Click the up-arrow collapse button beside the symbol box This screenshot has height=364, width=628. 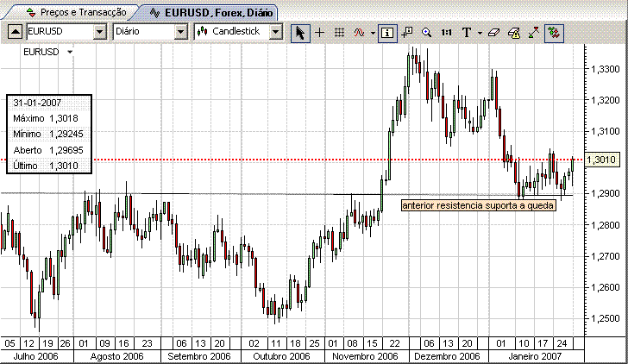(15, 32)
